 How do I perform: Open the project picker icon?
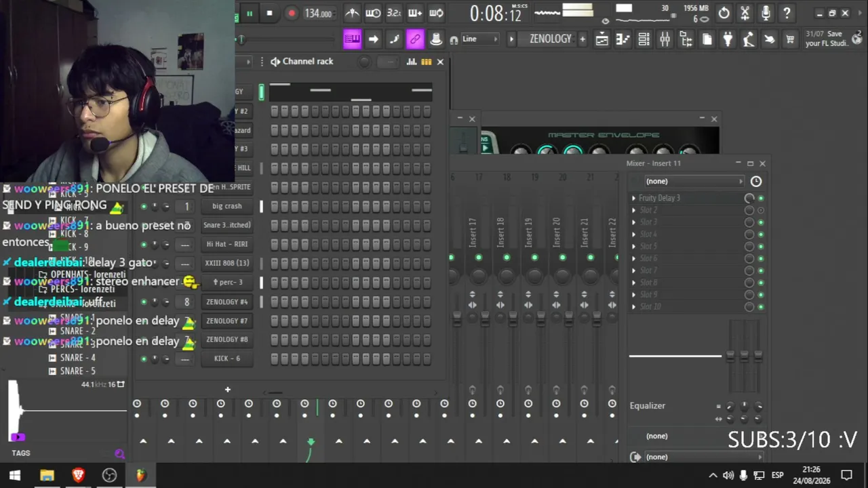pos(707,39)
